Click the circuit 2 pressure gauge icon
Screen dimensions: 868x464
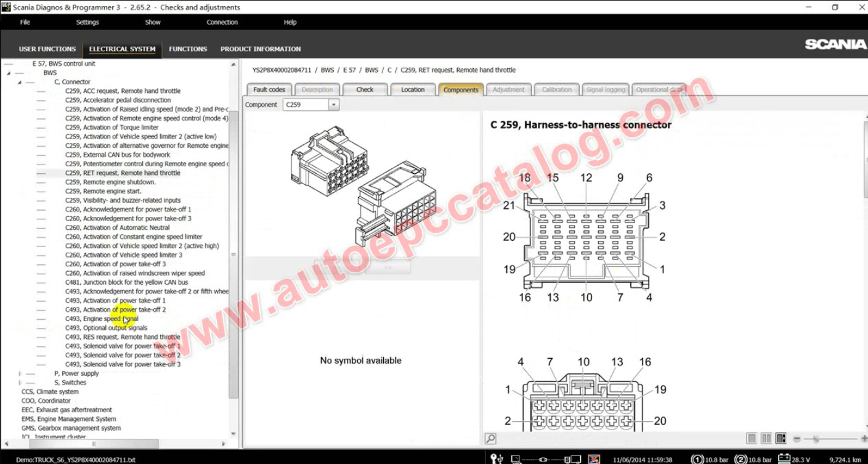[x=741, y=459]
